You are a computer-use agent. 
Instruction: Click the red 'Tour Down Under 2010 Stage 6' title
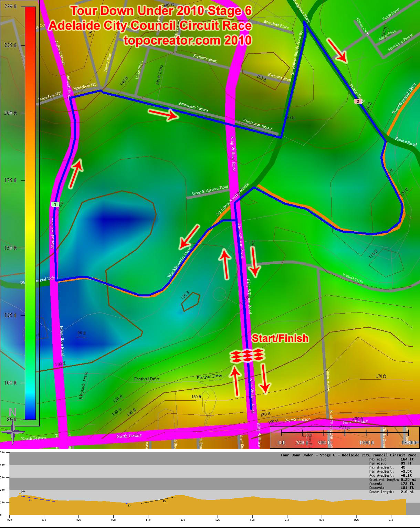point(161,11)
